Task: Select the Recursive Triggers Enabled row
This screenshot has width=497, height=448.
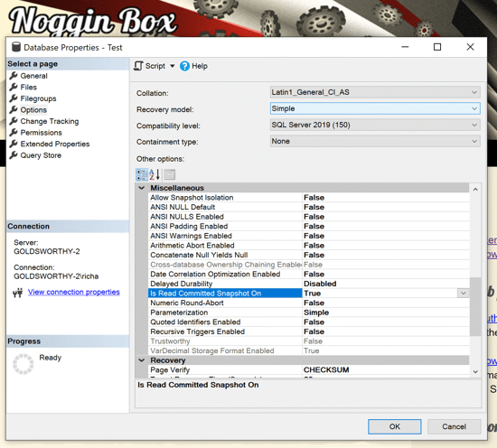Action: point(309,331)
